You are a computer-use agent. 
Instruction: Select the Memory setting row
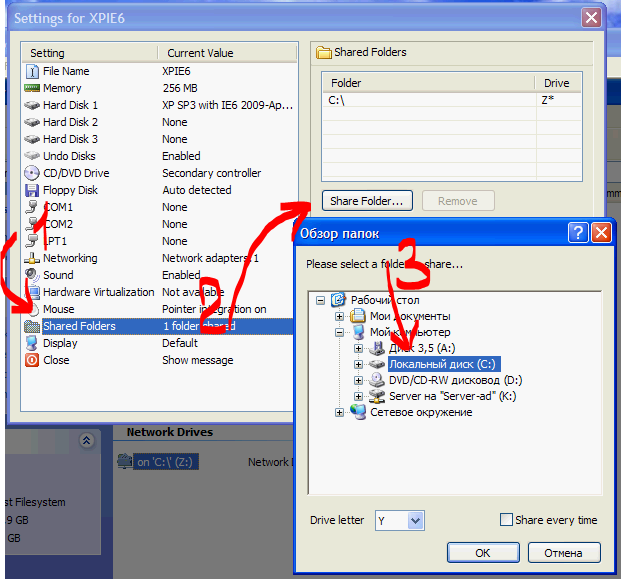[x=158, y=88]
